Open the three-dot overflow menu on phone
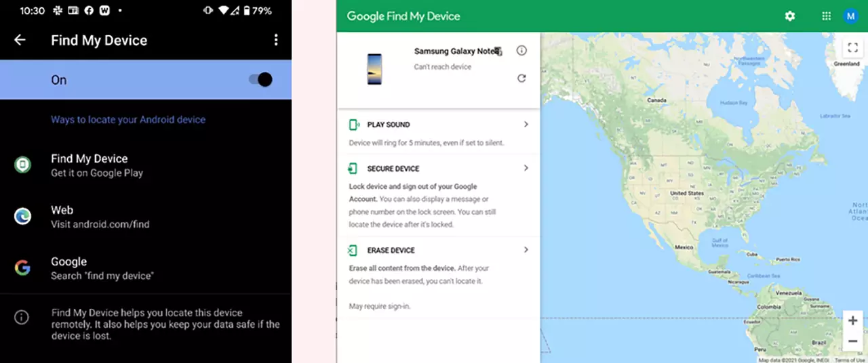Image resolution: width=868 pixels, height=363 pixels. 275,40
